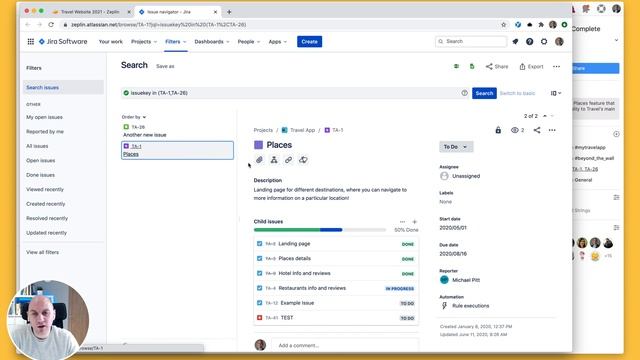The image size is (640, 360).
Task: Open the People dropdown menu
Action: coord(249,42)
